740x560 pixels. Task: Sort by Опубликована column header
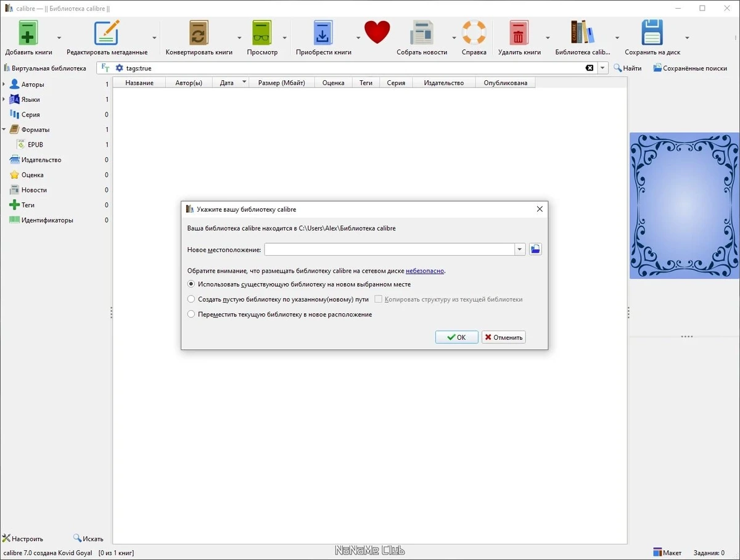tap(505, 83)
